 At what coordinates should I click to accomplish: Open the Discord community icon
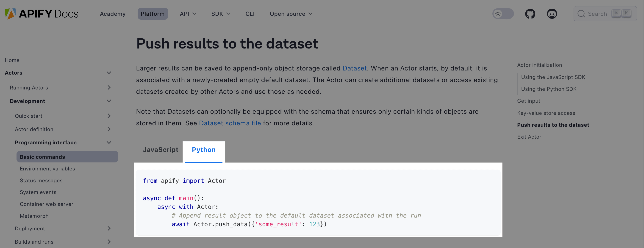[552, 14]
